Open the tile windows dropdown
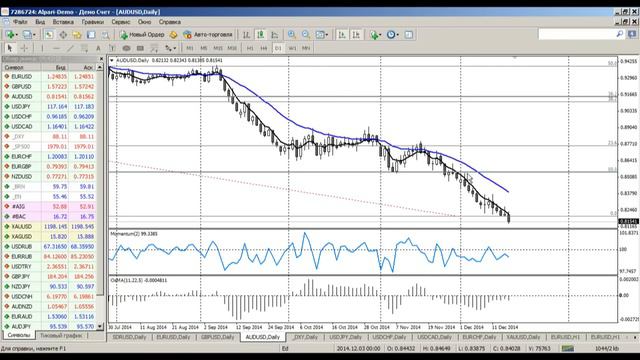The image size is (640, 360). coord(322,35)
